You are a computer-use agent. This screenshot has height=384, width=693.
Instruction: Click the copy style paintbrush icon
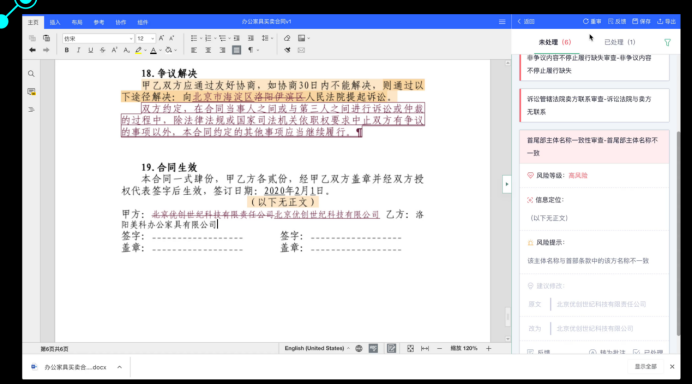pyautogui.click(x=287, y=50)
